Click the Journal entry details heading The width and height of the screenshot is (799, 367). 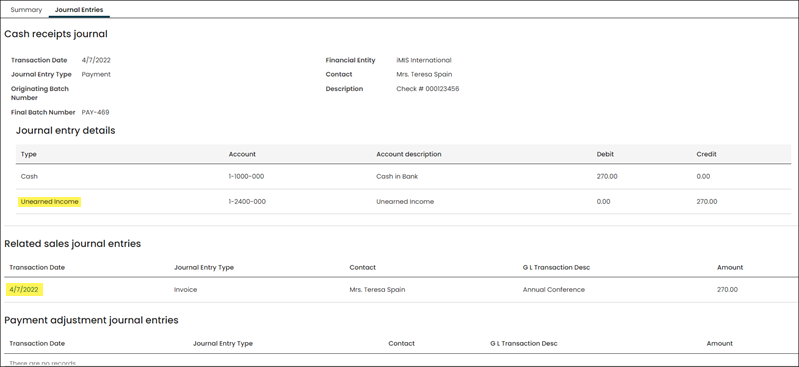click(66, 130)
